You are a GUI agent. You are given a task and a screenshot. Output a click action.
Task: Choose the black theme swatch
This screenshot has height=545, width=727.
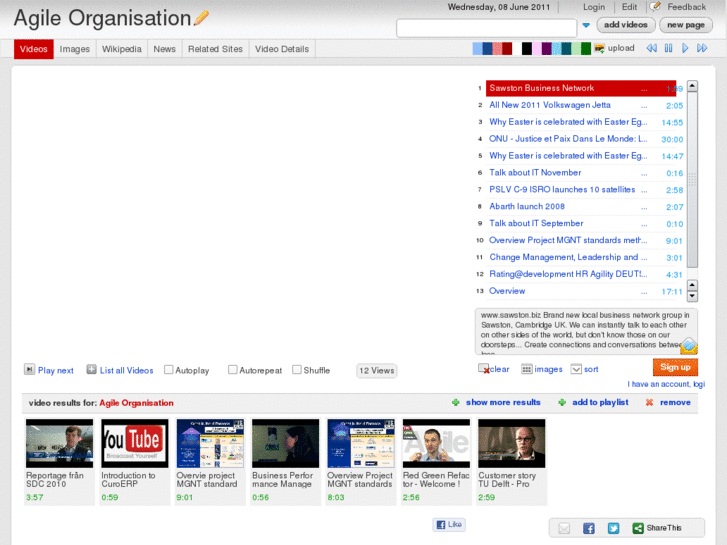pos(527,48)
